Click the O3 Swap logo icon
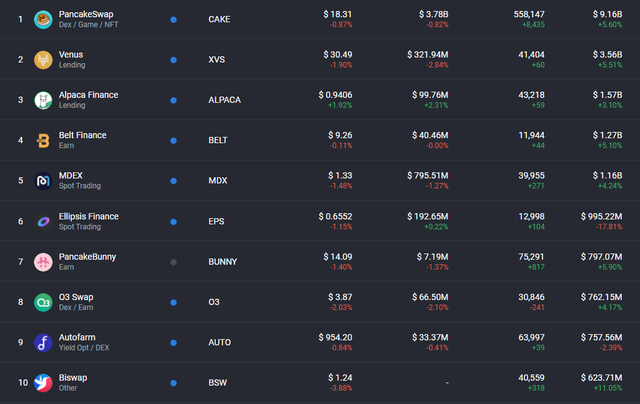The image size is (640, 404). point(43,302)
